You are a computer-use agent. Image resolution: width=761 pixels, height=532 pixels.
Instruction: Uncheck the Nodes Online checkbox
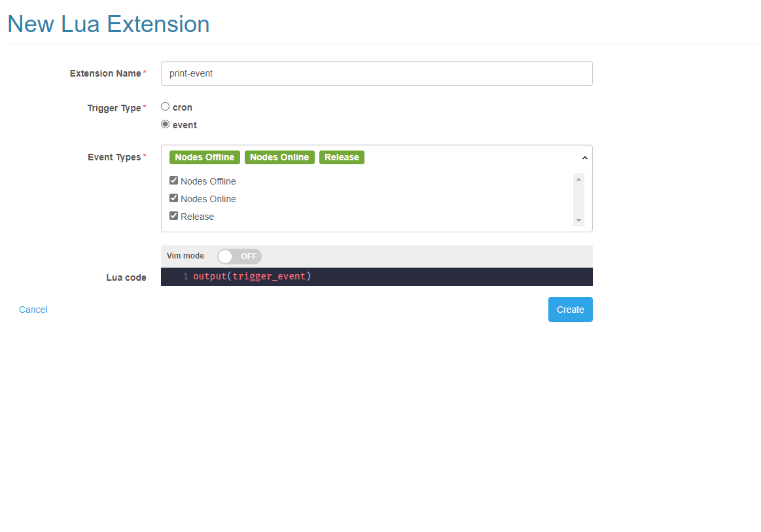[174, 198]
